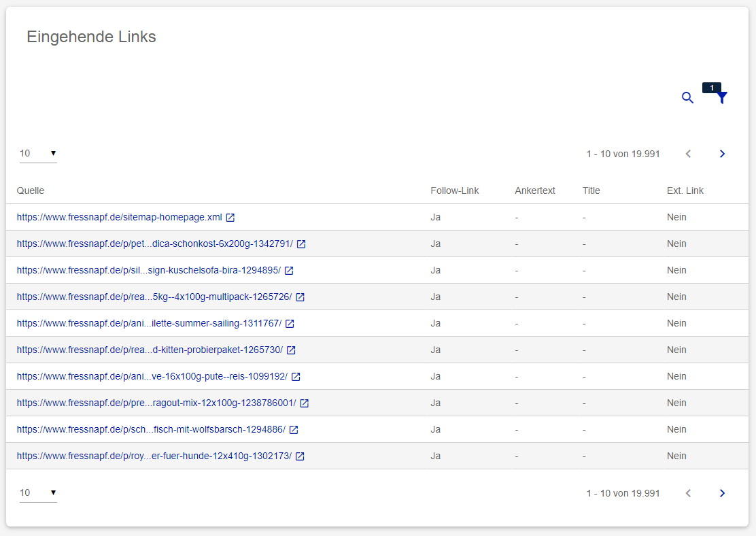Viewport: 756px width, 536px height.
Task: Open the er-fuer-hunde-12x410g-1302173 link
Action: pos(154,456)
